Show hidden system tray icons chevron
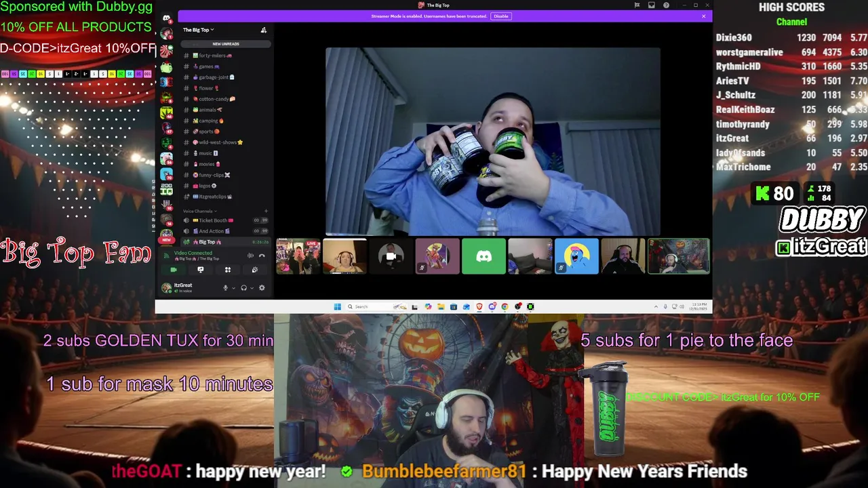 click(x=656, y=306)
